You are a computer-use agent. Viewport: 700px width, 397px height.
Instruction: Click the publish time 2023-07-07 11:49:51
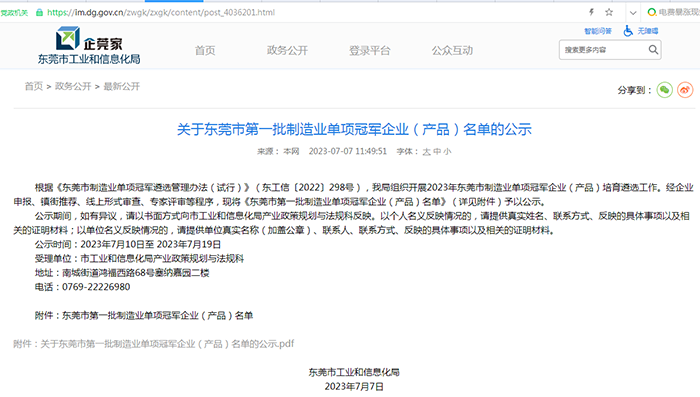pyautogui.click(x=348, y=151)
